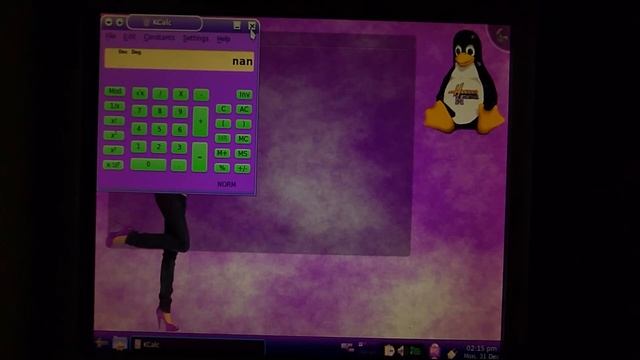Click the 1/x reciprocal key
Viewport: 640px width, 360px height.
(x=114, y=106)
